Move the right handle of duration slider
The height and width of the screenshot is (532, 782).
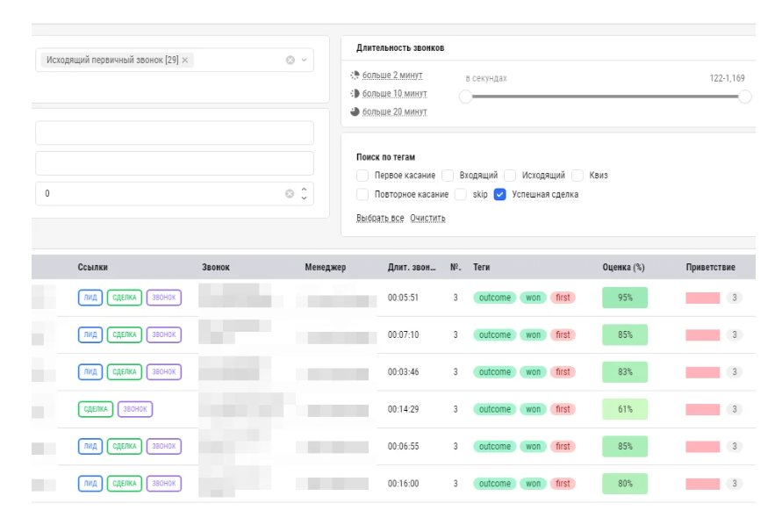[744, 97]
